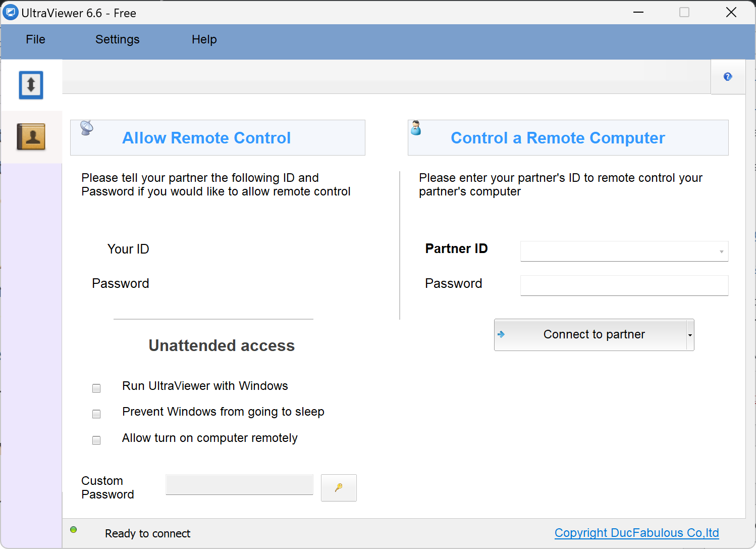Click the Unattended access heading
Screen dimensions: 756x549
point(222,345)
